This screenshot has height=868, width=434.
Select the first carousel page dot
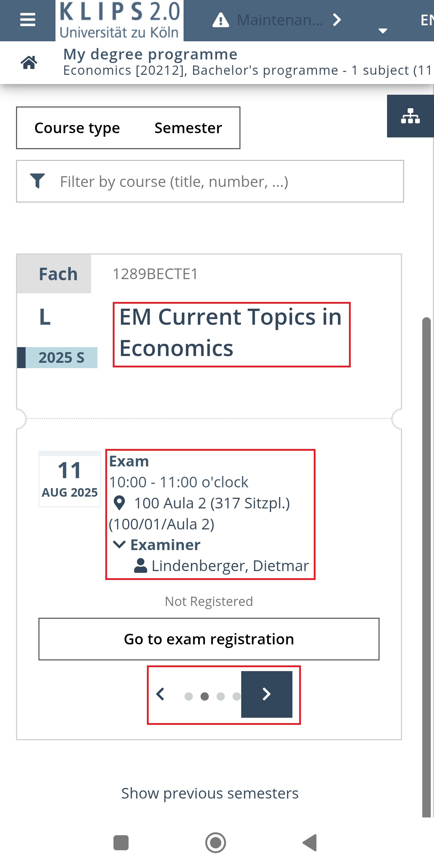(189, 696)
